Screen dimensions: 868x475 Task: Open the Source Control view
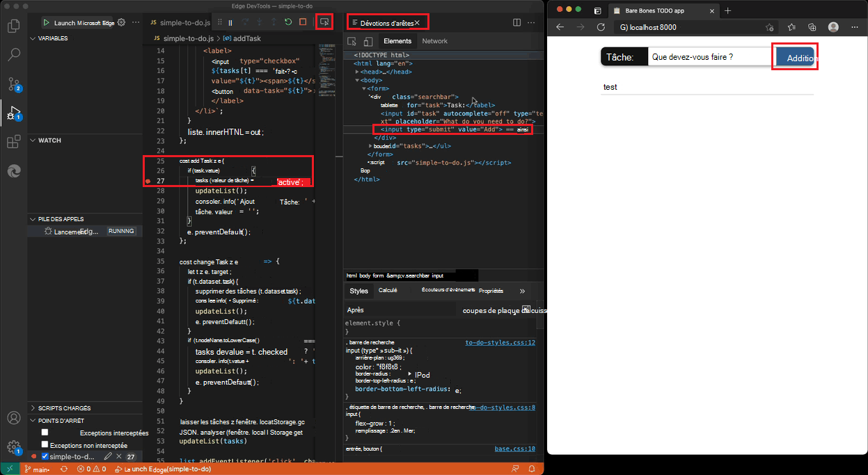click(x=13, y=84)
